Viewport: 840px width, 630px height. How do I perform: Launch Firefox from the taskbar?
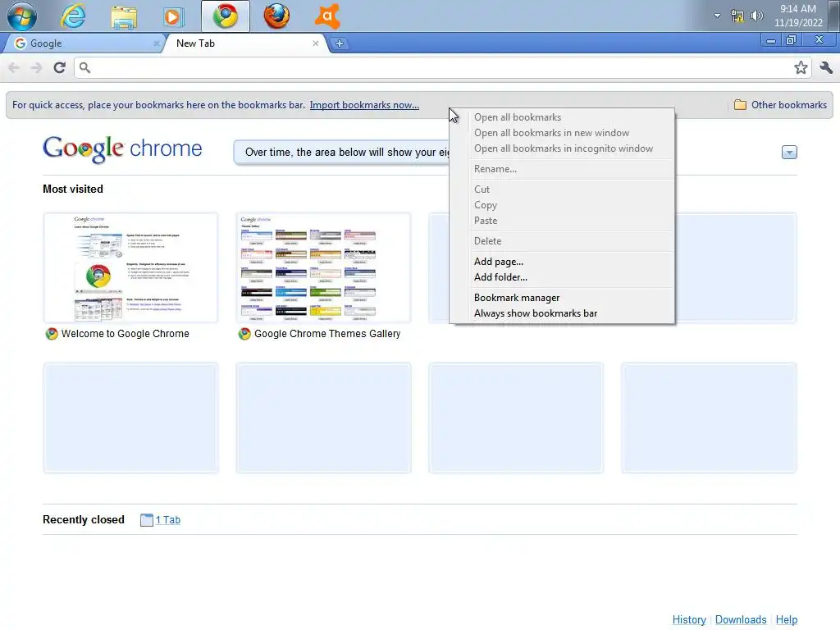pos(276,16)
